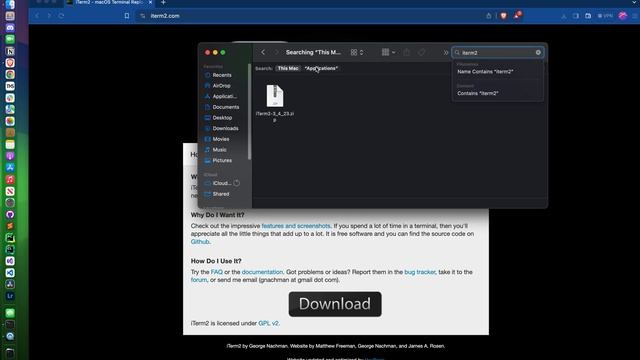Select the iTerm2-3_4_23.zip file

coord(275,103)
